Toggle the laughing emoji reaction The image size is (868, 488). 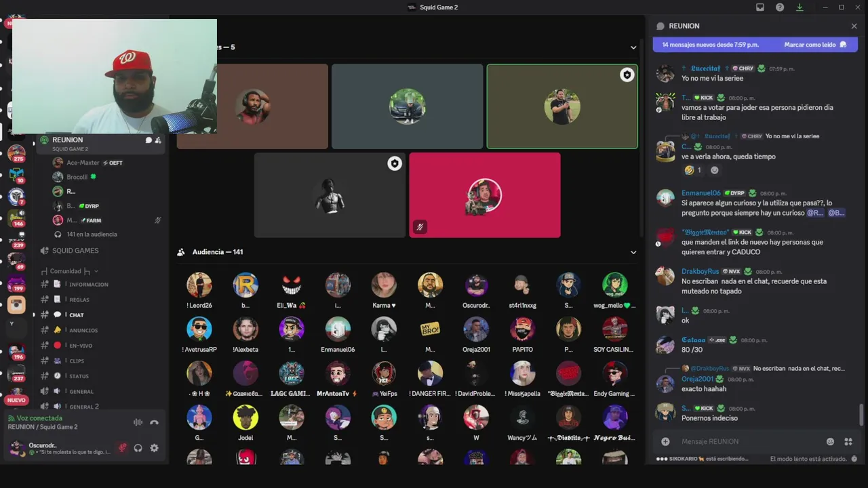[693, 170]
